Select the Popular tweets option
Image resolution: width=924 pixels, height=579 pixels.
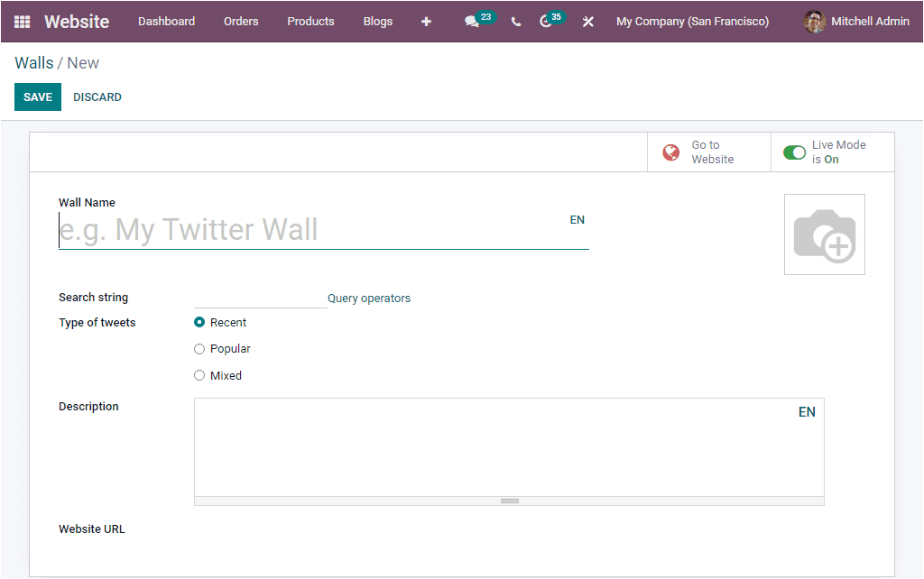click(x=199, y=349)
